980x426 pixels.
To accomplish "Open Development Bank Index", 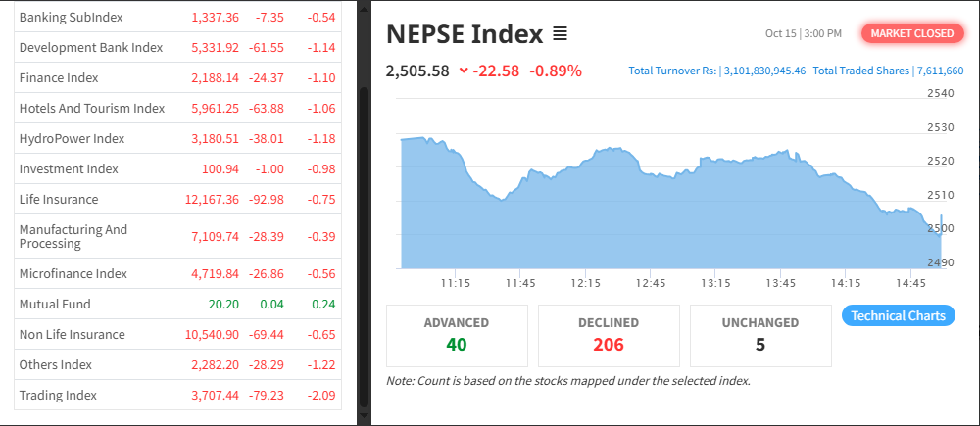I will coord(90,47).
